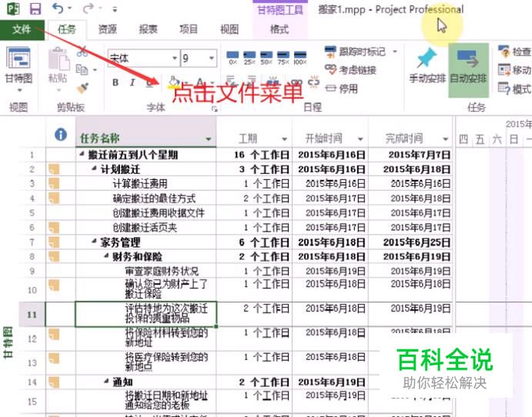Click the Redo arrow icon
This screenshot has height=417, width=532.
(89, 8)
